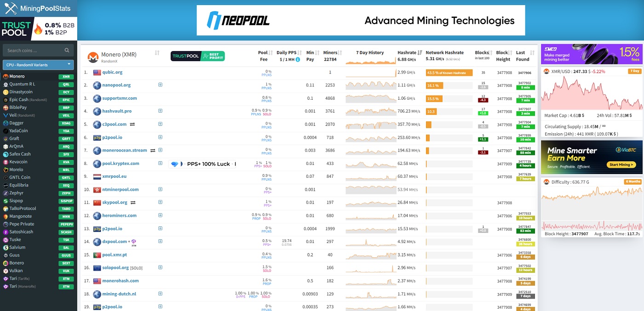The image size is (644, 311).
Task: Expand moneroocean.stream row with plus icon
Action: 160,150
